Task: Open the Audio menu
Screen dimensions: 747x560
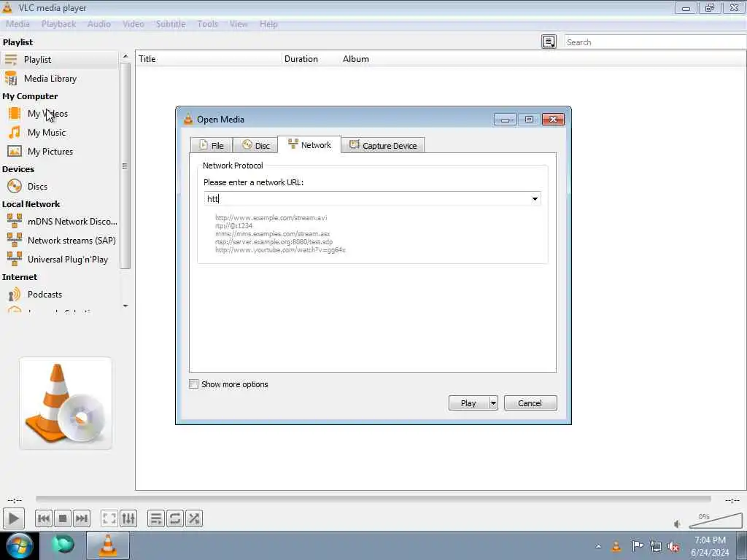Action: pos(98,24)
